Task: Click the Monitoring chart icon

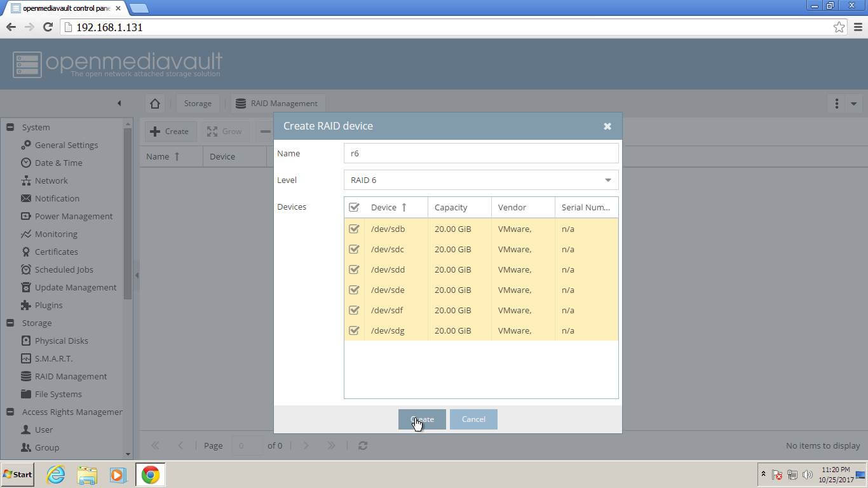Action: [x=26, y=234]
